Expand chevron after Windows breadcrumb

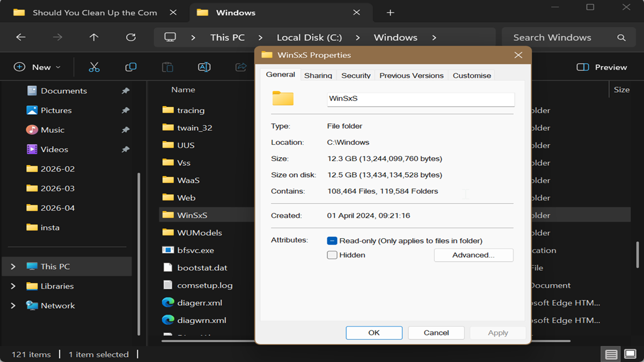(x=434, y=38)
